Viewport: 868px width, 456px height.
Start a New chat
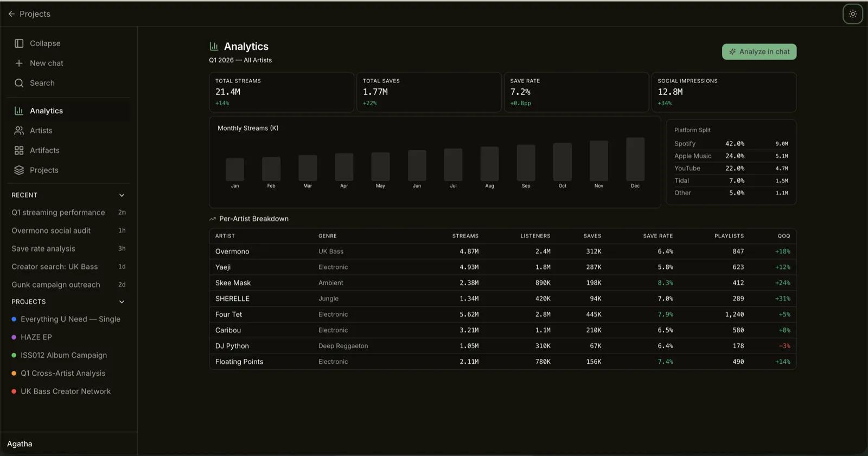click(x=69, y=63)
